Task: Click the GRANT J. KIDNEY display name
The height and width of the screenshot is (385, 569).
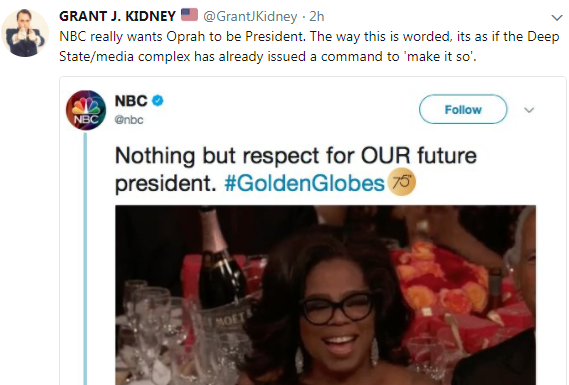Action: [117, 16]
